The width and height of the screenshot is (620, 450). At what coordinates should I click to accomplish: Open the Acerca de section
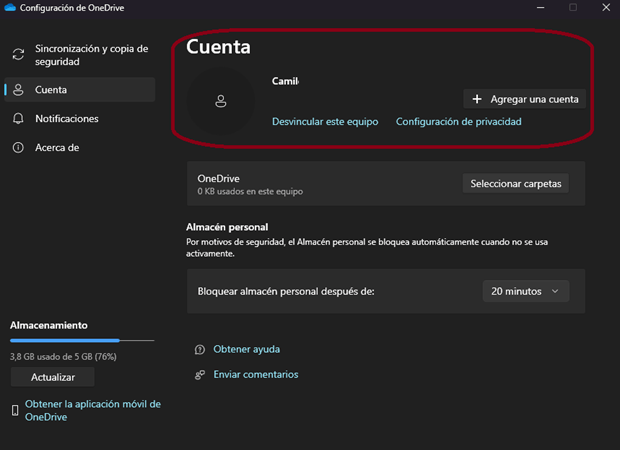(80, 147)
